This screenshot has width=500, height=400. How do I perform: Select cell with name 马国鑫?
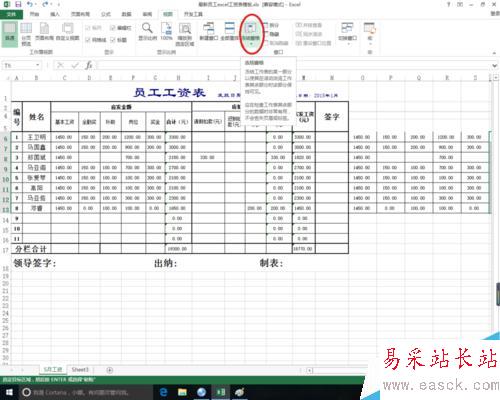point(37,147)
